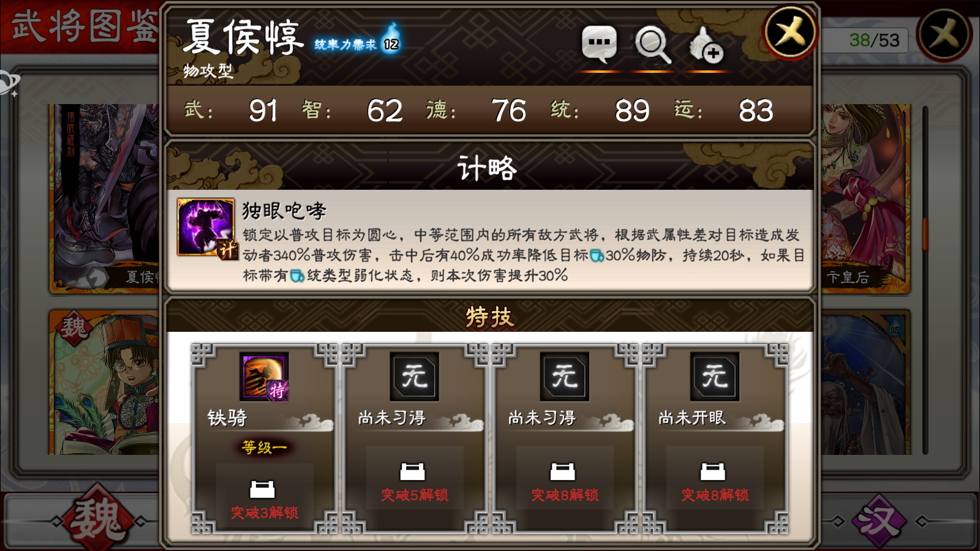Close the 夏侯惇 detail panel

[791, 32]
